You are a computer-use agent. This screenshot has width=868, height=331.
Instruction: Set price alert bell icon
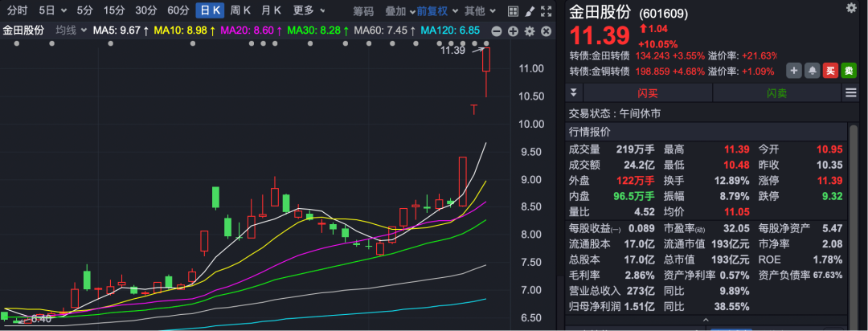[812, 71]
